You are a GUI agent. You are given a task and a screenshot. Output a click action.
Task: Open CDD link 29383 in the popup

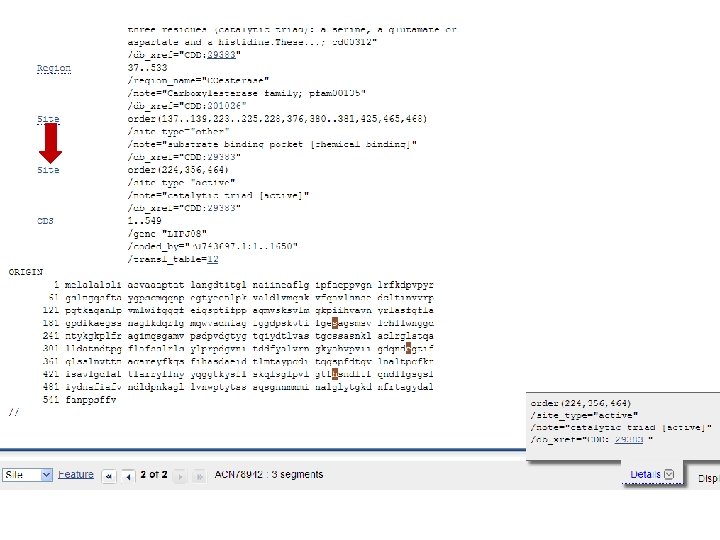coord(629,440)
